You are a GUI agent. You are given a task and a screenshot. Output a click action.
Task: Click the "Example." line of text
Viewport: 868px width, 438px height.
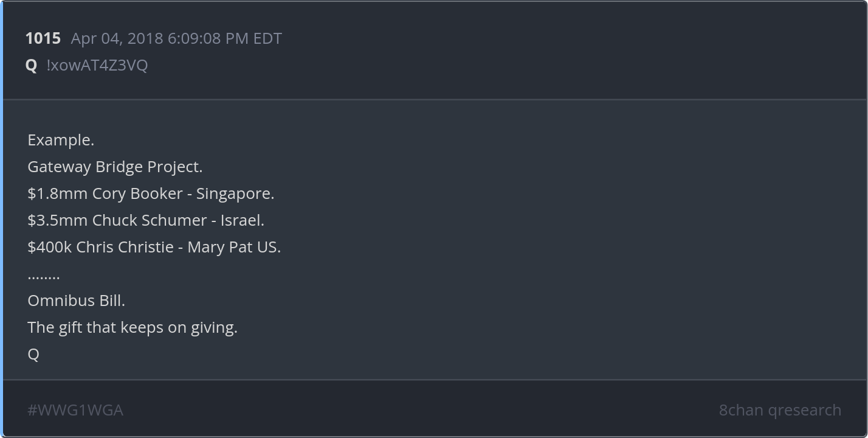click(x=61, y=140)
